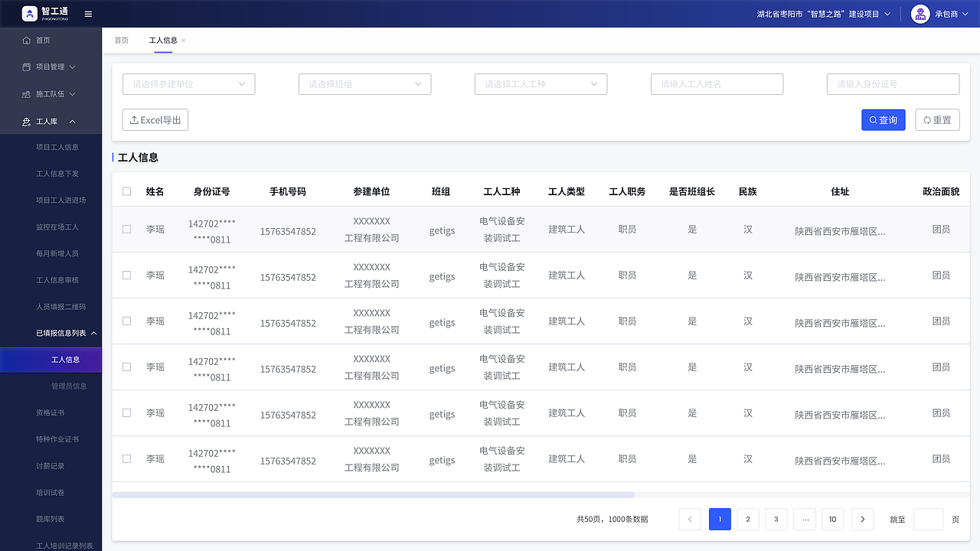Click the 查询 query button
980x551 pixels.
(883, 119)
